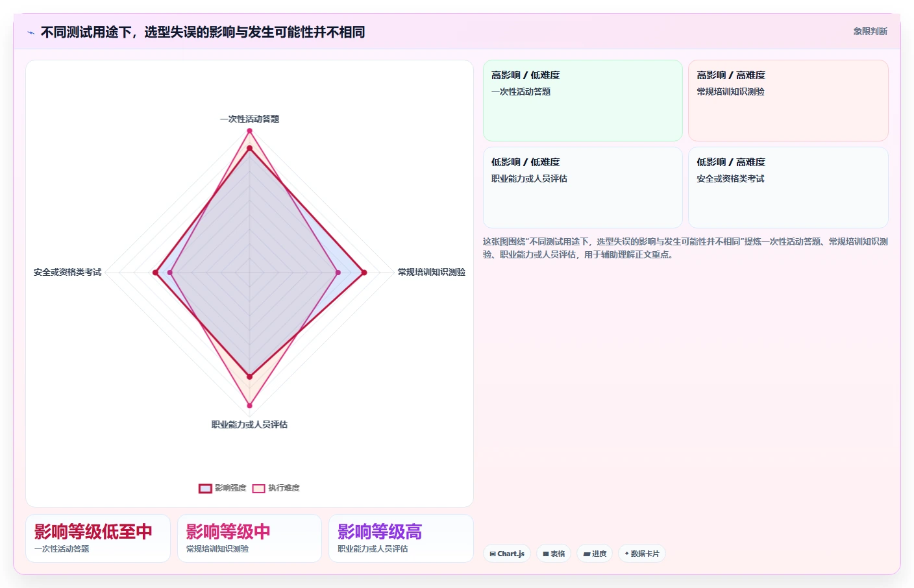Click the 影响强度 legend color box

coord(205,489)
